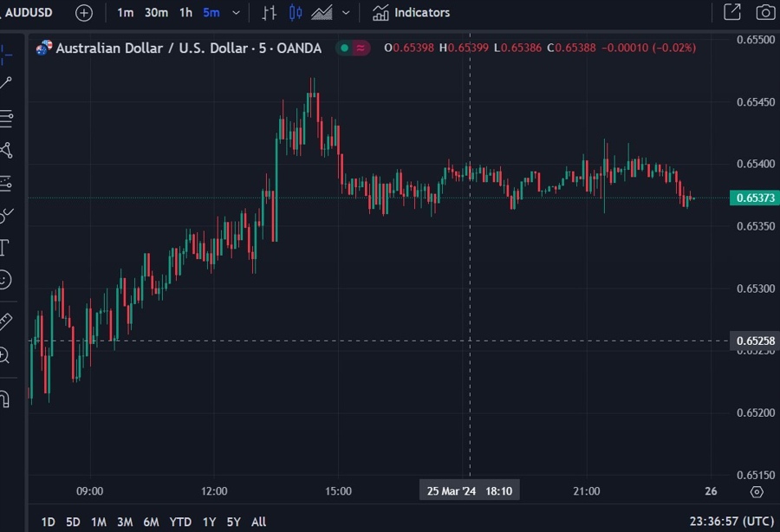Add a symbol using the plus icon
The image size is (780, 532).
[x=82, y=12]
